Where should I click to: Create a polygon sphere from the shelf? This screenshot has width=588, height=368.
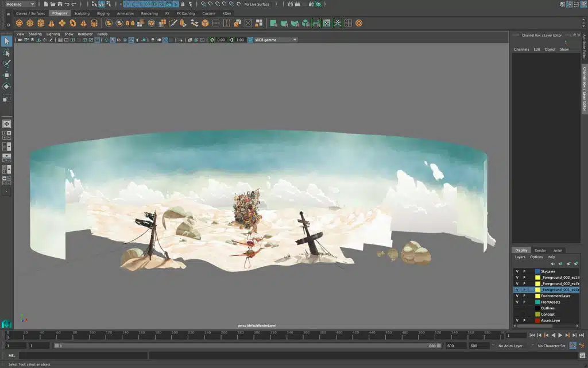click(19, 24)
